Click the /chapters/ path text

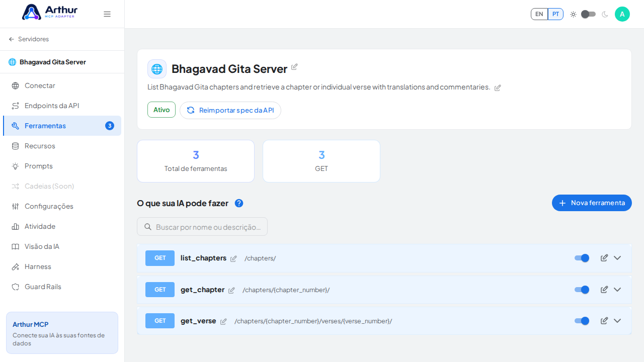click(260, 258)
